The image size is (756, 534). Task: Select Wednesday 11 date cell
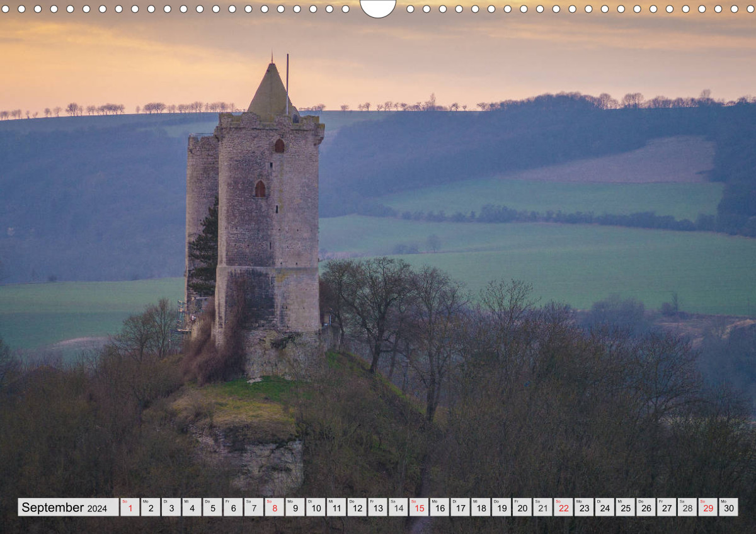click(336, 508)
